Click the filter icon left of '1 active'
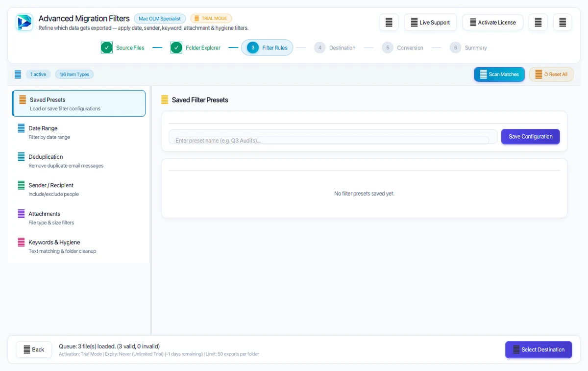Screen dimensions: 588x371 18,74
